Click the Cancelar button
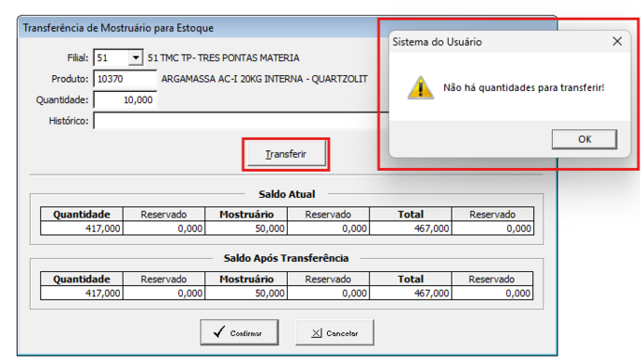The height and width of the screenshot is (364, 641). coord(334,332)
